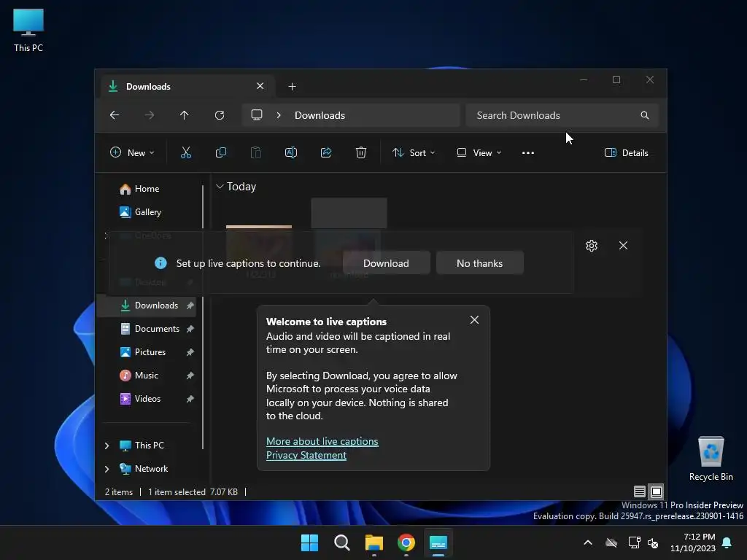Screen dimensions: 747x560
Task: Click the Cut scissors icon
Action: tap(186, 153)
